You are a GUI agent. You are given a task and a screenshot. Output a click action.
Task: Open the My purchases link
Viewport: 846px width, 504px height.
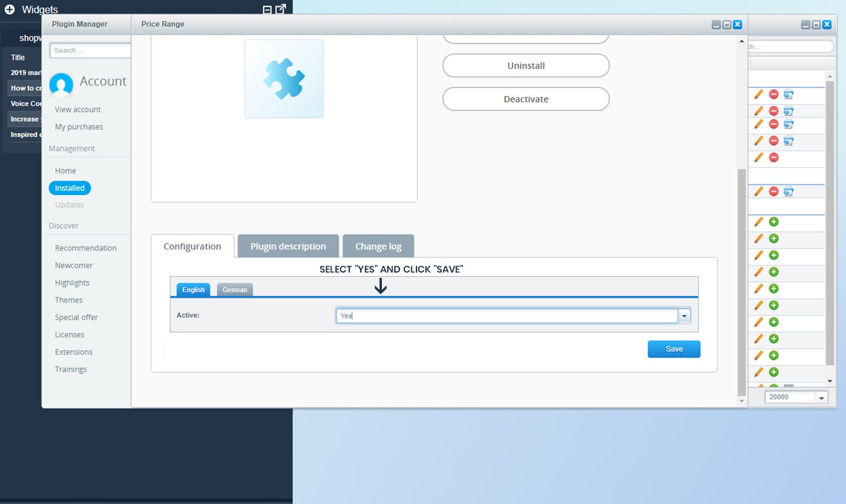pyautogui.click(x=79, y=127)
